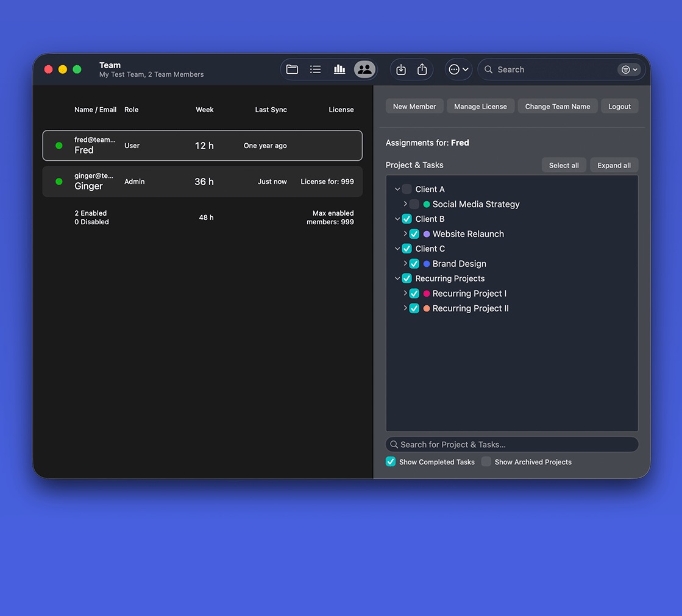Select Fred's row in the member list

click(x=201, y=145)
